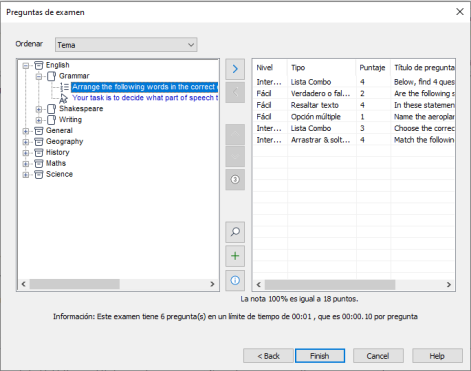471x371 pixels.
Task: Expand the Geography tree node
Action: 26,142
